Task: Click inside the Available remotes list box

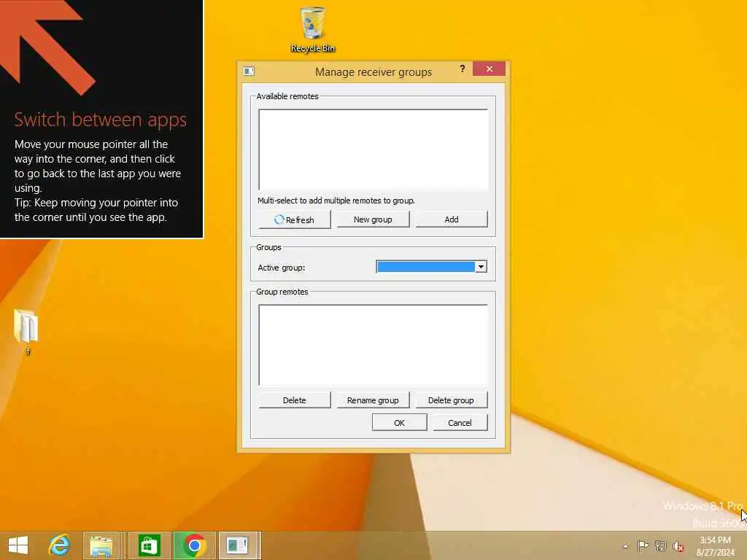Action: pos(373,150)
